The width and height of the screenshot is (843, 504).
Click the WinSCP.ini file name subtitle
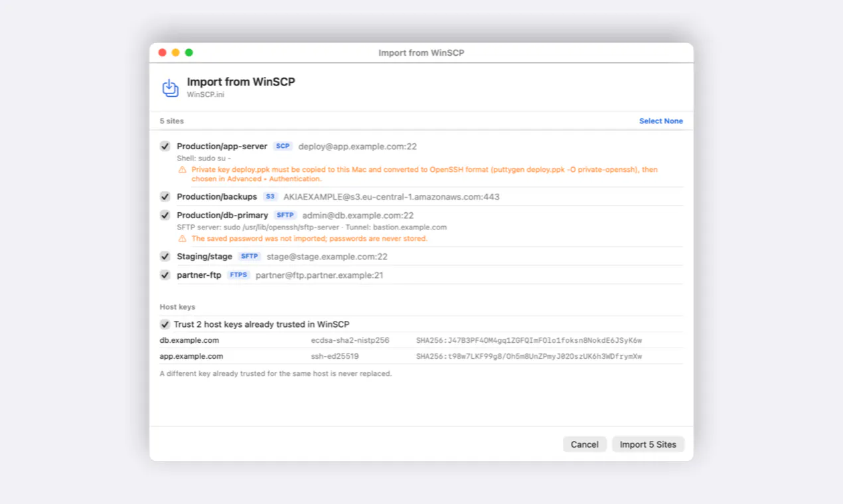click(x=206, y=95)
